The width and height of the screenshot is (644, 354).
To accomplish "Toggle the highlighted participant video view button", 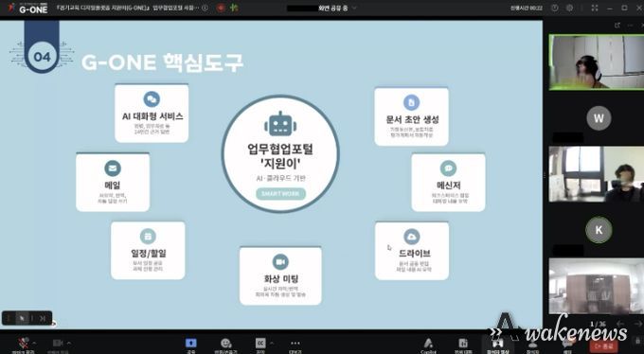I will tap(497, 344).
